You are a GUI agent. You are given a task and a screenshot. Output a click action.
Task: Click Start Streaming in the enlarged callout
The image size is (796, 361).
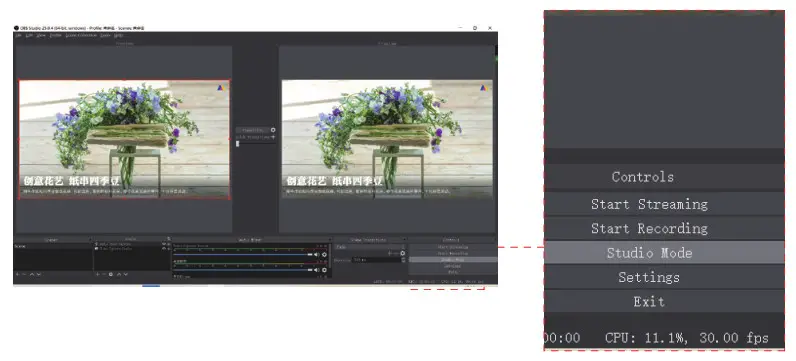tap(664, 204)
